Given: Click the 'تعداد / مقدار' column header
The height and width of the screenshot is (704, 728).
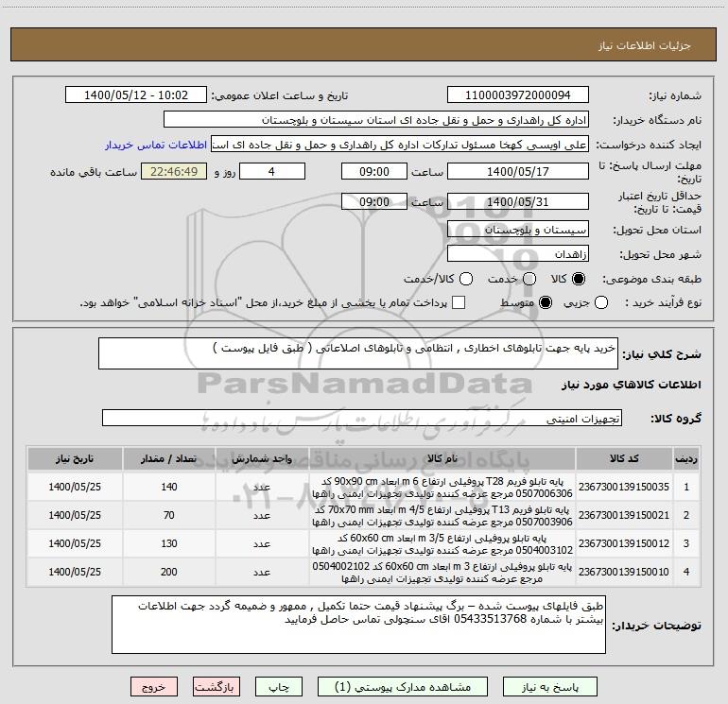Looking at the screenshot, I should (169, 458).
